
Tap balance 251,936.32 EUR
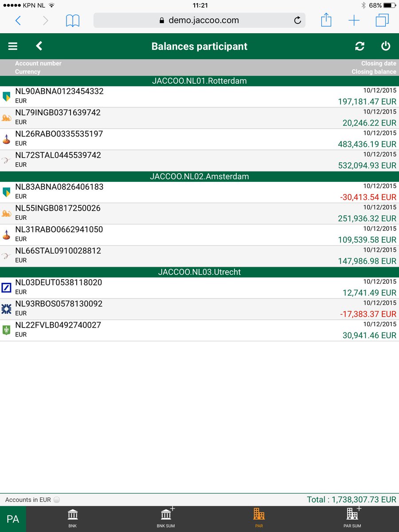pos(367,219)
